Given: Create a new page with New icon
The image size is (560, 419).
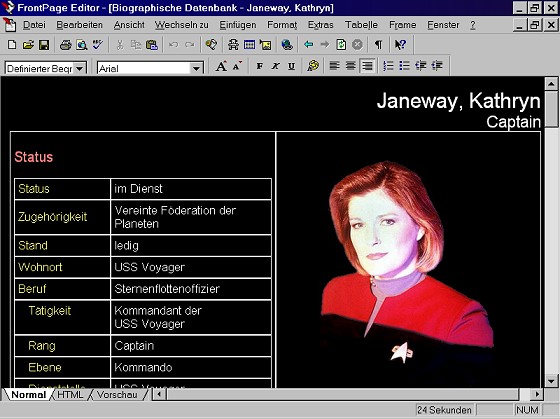Looking at the screenshot, I should [12, 45].
